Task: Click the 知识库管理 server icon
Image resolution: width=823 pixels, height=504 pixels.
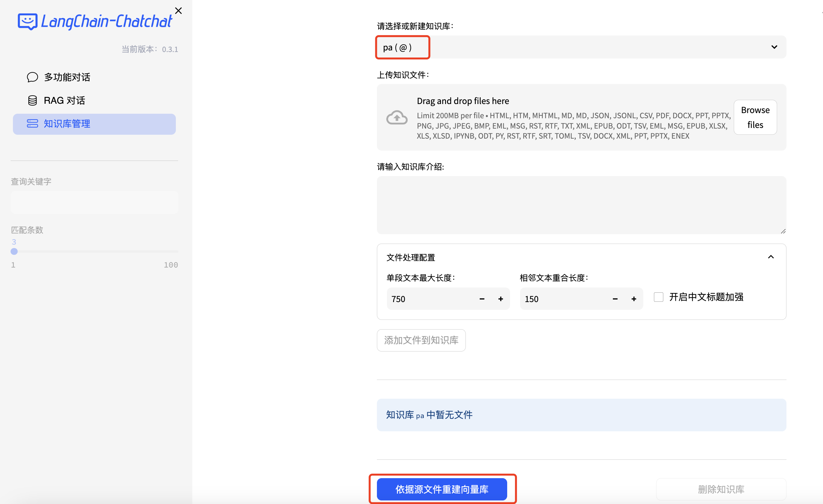Action: point(32,124)
